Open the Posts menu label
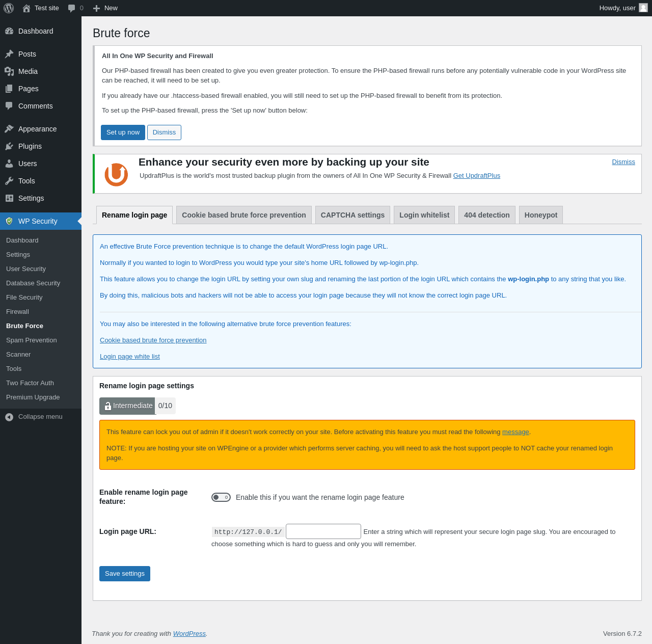The height and width of the screenshot is (644, 652). pos(27,54)
